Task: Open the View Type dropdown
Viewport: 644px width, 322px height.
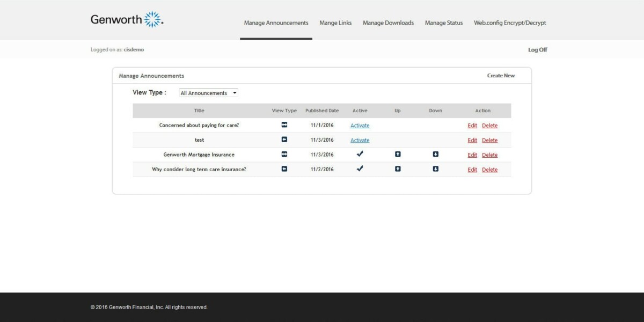Action: (208, 93)
